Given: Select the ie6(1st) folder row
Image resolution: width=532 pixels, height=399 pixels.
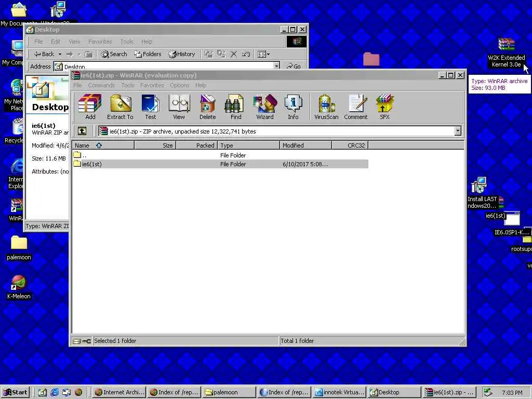Looking at the screenshot, I should pos(220,164).
